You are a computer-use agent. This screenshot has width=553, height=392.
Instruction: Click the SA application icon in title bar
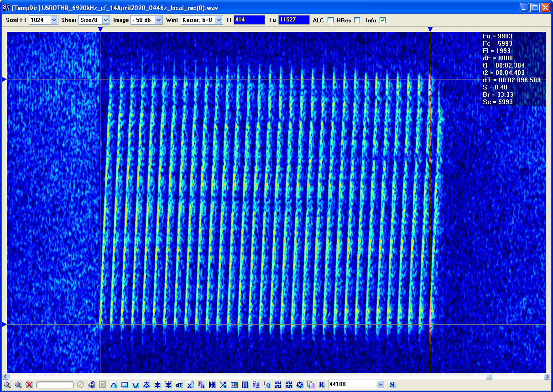click(6, 7)
